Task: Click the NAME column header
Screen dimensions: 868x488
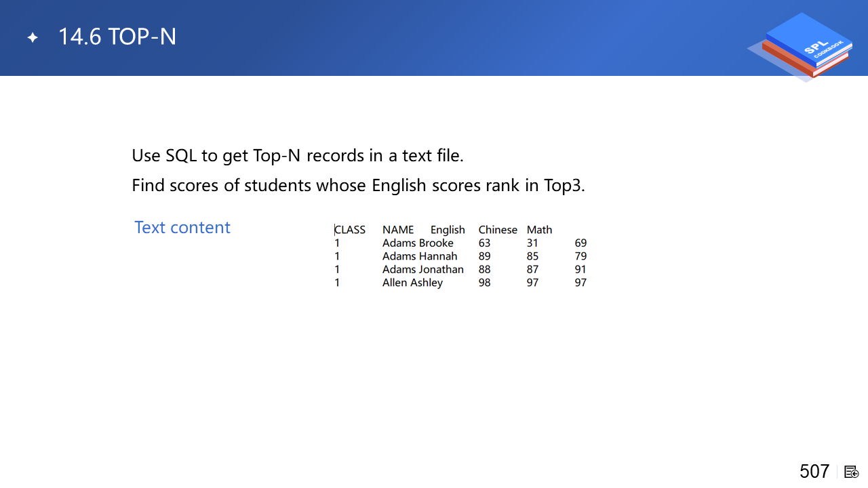Action: [397, 230]
